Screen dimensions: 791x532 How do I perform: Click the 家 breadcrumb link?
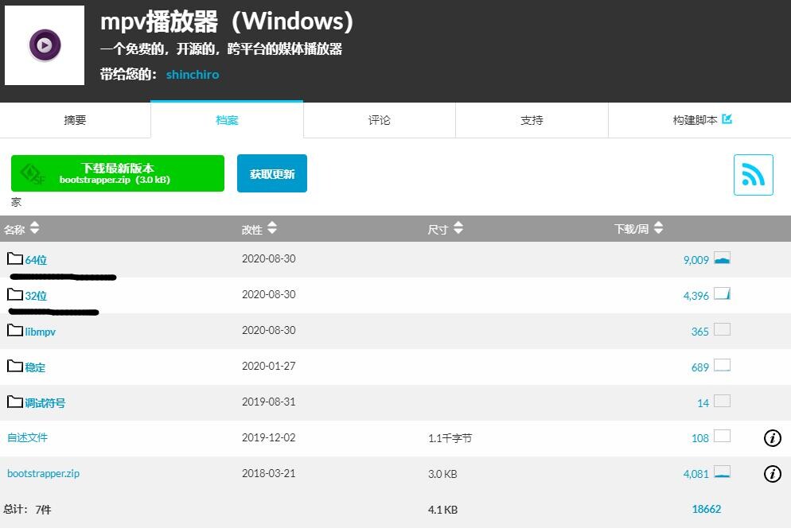[16, 202]
